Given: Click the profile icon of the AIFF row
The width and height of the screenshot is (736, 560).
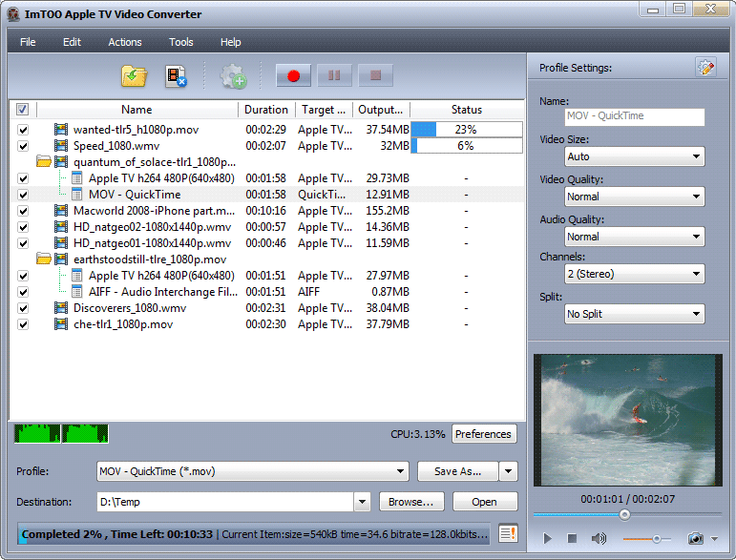Looking at the screenshot, I should (x=77, y=292).
